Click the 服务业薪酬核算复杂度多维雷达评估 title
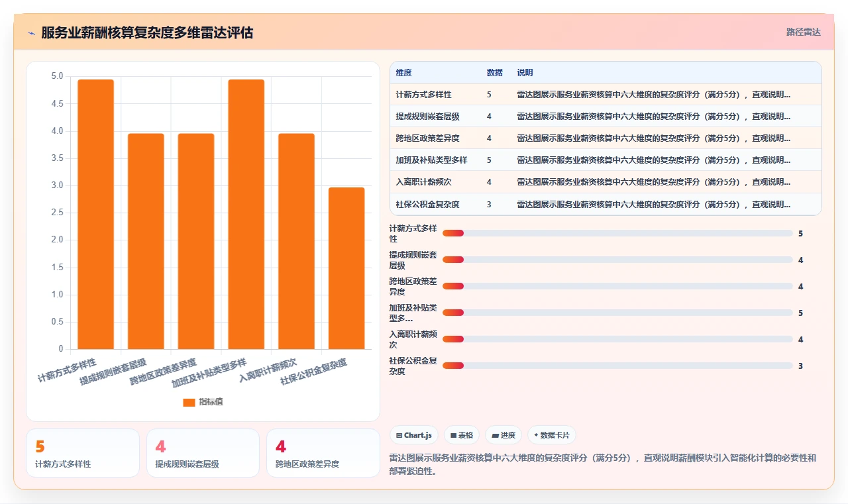The width and height of the screenshot is (848, 504). [x=147, y=32]
